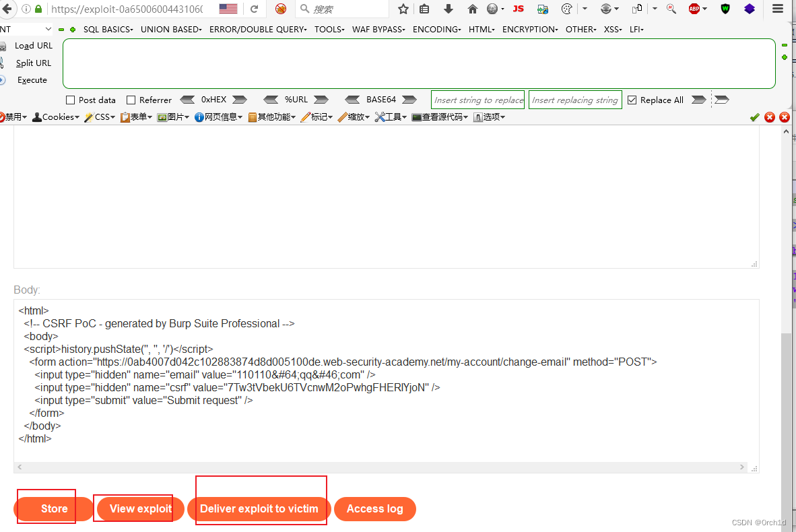This screenshot has width=796, height=532.
Task: Click the purple diamond extension icon
Action: (750, 9)
